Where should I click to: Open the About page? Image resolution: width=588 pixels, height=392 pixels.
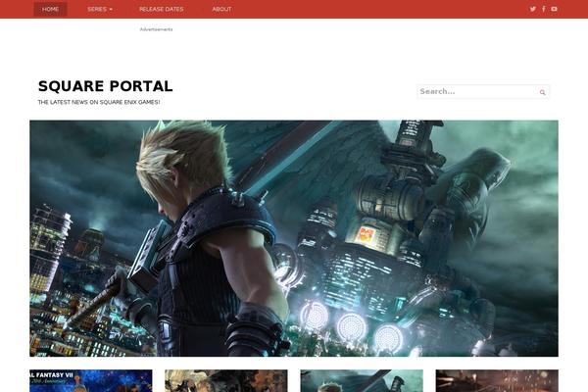point(222,9)
